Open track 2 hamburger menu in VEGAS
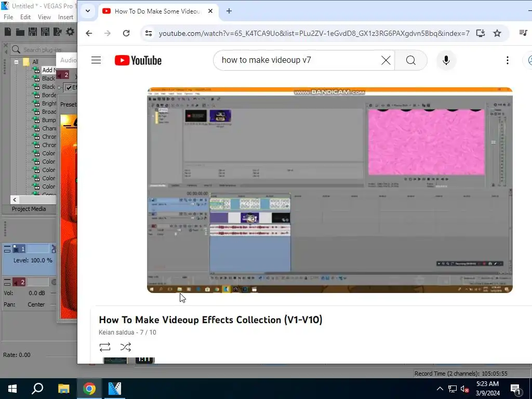 click(7, 282)
